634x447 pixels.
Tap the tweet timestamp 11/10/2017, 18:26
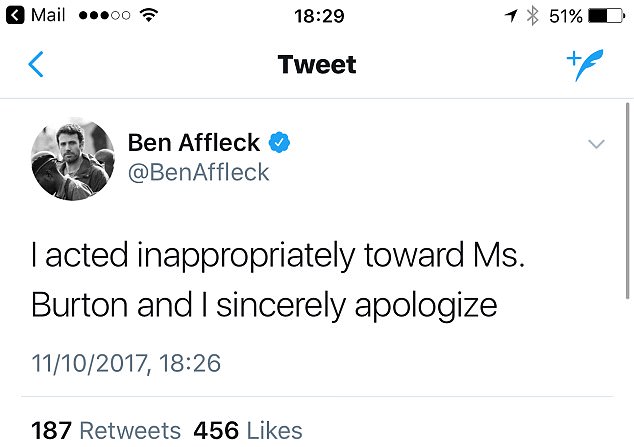[x=126, y=362]
